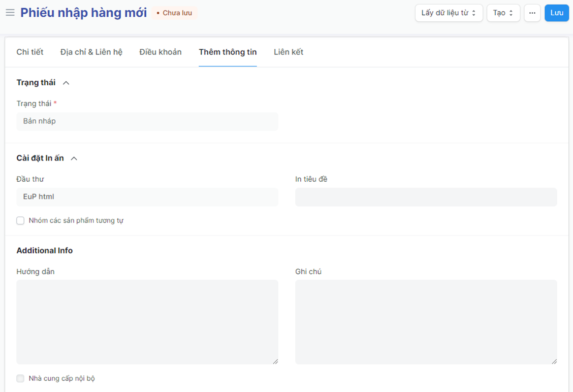Collapse the Trạng thái section chevron
The width and height of the screenshot is (573, 392).
(66, 83)
